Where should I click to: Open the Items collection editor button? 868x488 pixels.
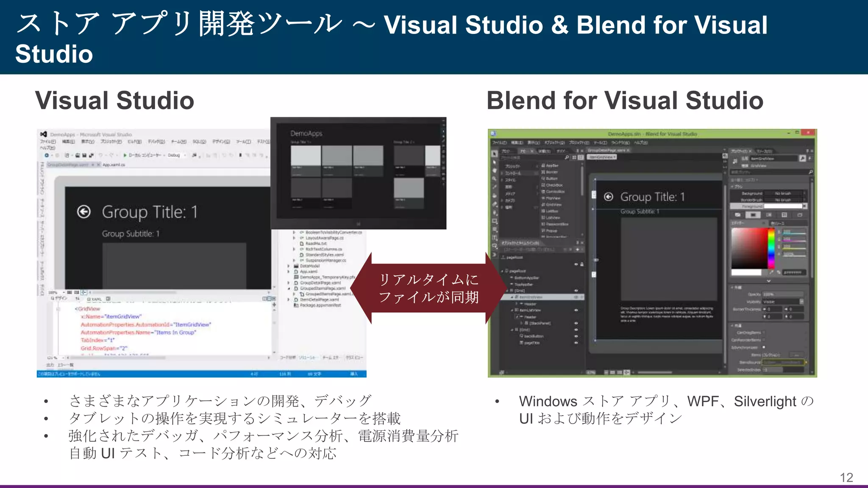tap(796, 355)
